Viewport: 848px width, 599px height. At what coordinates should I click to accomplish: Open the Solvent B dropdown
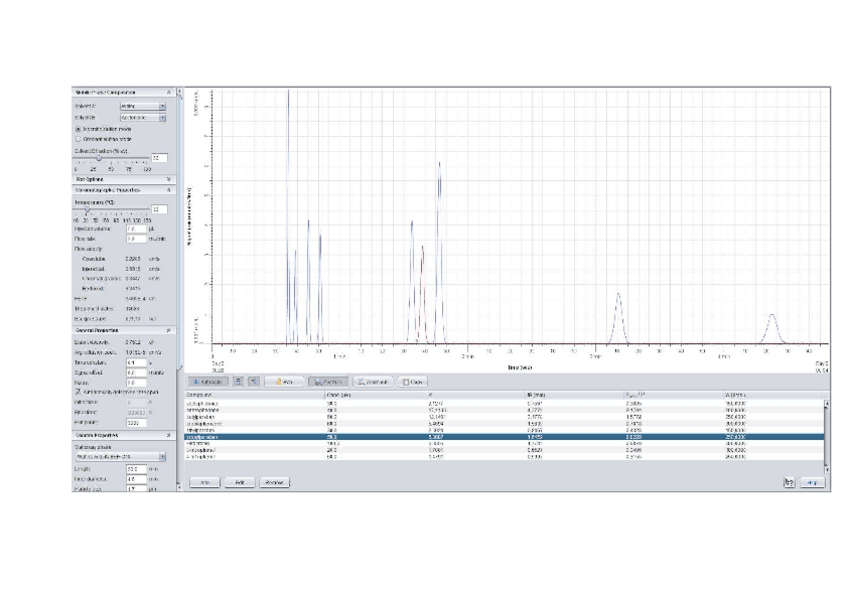[143, 117]
